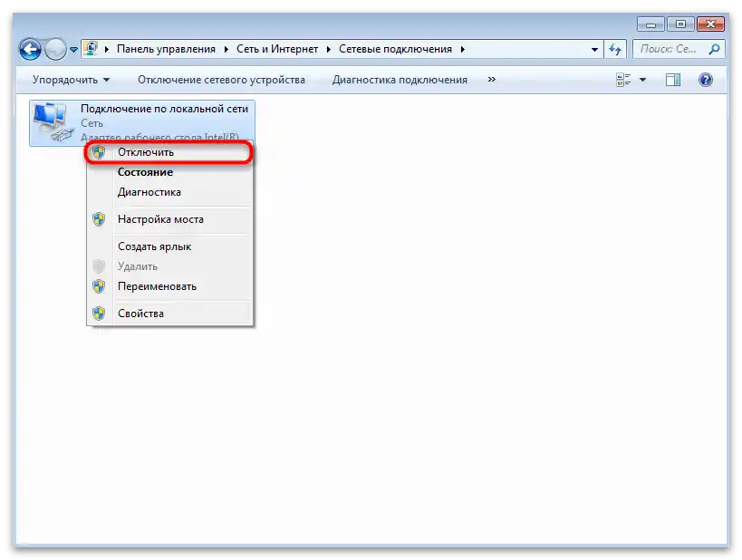Click the shield icon beside Настройка моста
742x560 pixels.
[x=99, y=219]
